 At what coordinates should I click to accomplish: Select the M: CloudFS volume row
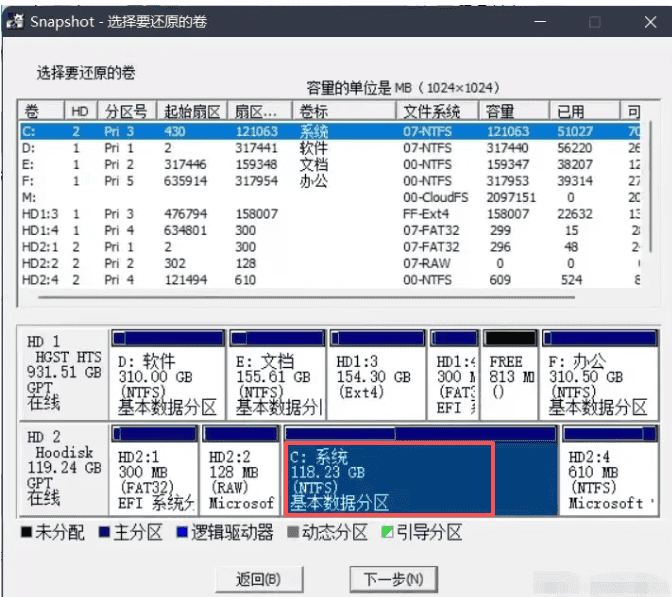click(330, 197)
